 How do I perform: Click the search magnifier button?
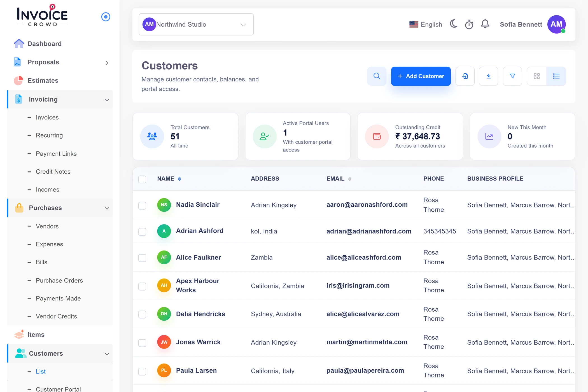click(x=377, y=76)
